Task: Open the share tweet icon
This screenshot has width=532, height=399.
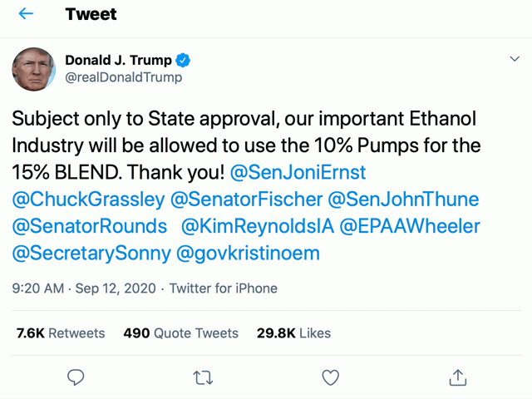Action: (457, 377)
